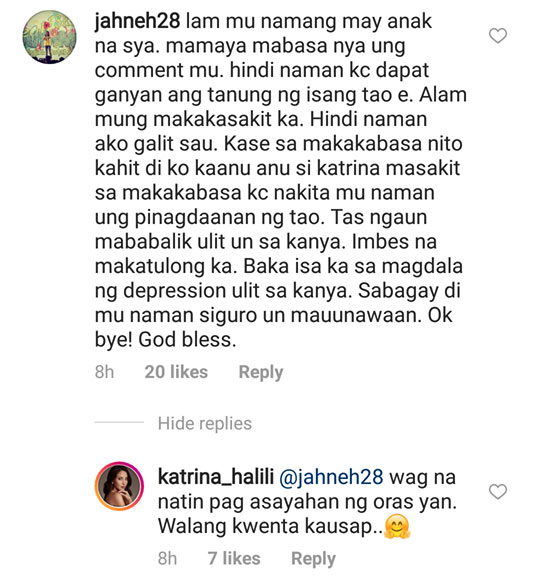Collapse the thread with Hide replies
This screenshot has width=540, height=587.
[205, 423]
